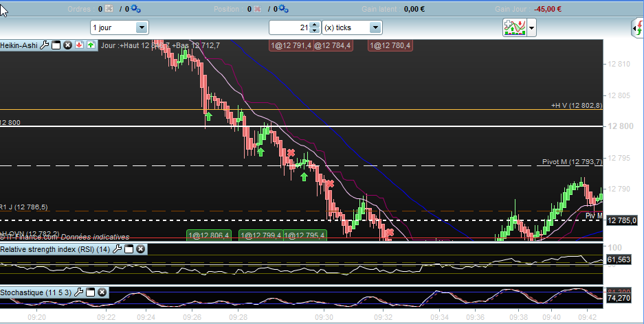Viewport: 644px width, 324px height.
Task: Click the Heikin-Ashi panel title
Action: pos(19,45)
